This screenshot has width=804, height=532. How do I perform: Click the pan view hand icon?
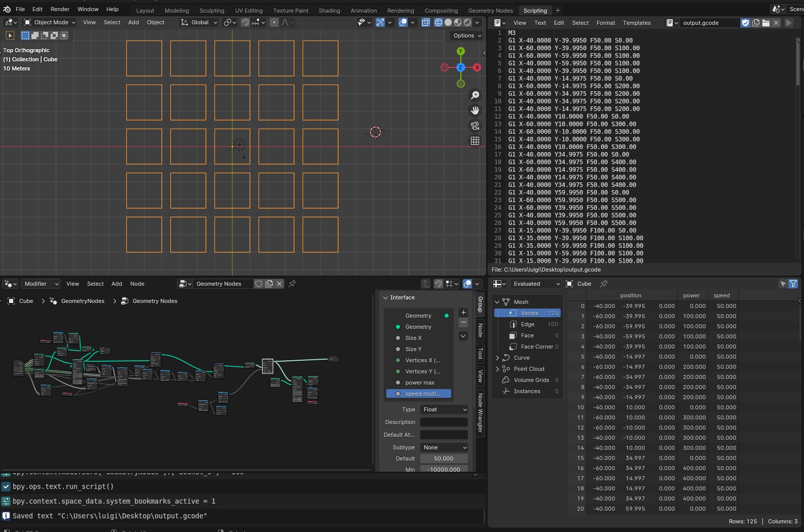pyautogui.click(x=475, y=110)
